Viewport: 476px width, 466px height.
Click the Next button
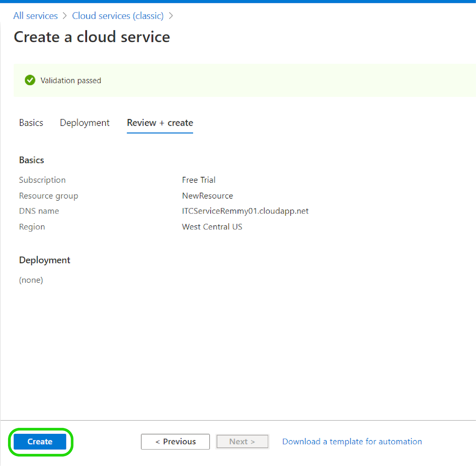(242, 442)
